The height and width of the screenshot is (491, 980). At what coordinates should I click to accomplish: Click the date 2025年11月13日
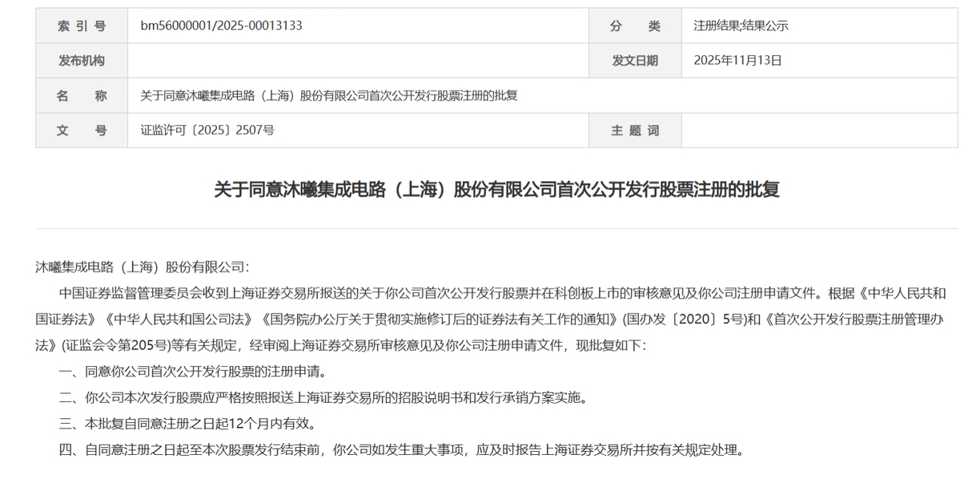coord(737,61)
